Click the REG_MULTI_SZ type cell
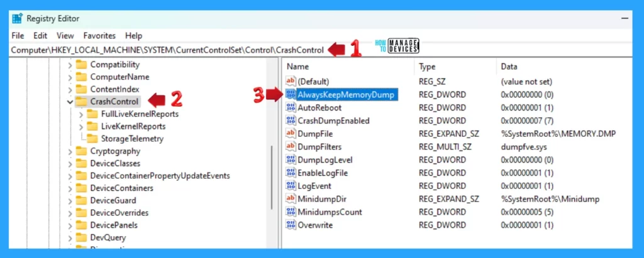This screenshot has height=258, width=644. pos(446,147)
